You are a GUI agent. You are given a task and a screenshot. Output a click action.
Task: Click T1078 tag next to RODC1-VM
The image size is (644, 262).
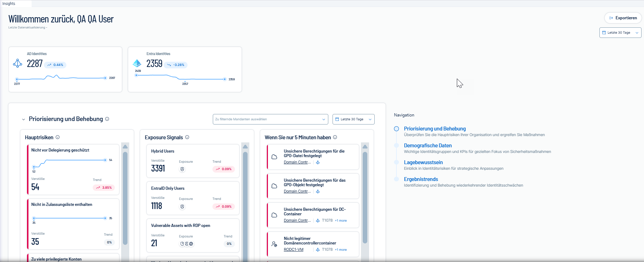point(327,250)
